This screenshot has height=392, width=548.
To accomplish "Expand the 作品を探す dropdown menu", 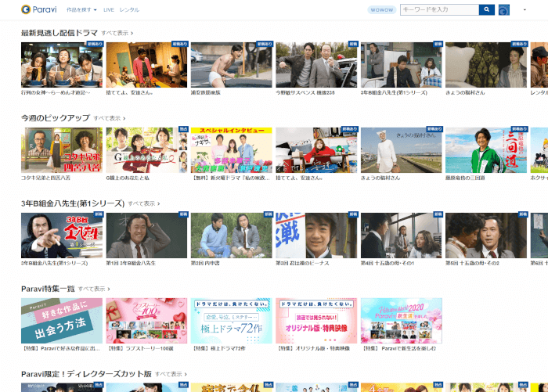I will pos(82,9).
